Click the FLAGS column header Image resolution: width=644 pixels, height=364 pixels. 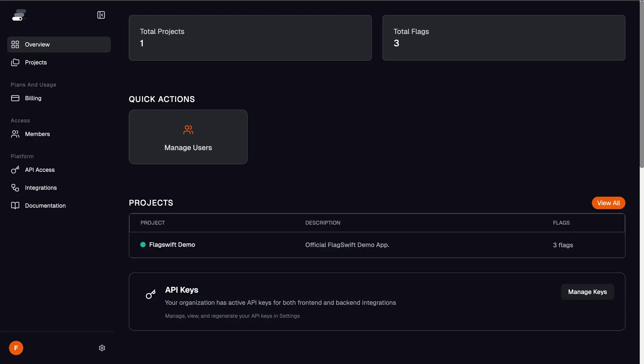pos(561,223)
